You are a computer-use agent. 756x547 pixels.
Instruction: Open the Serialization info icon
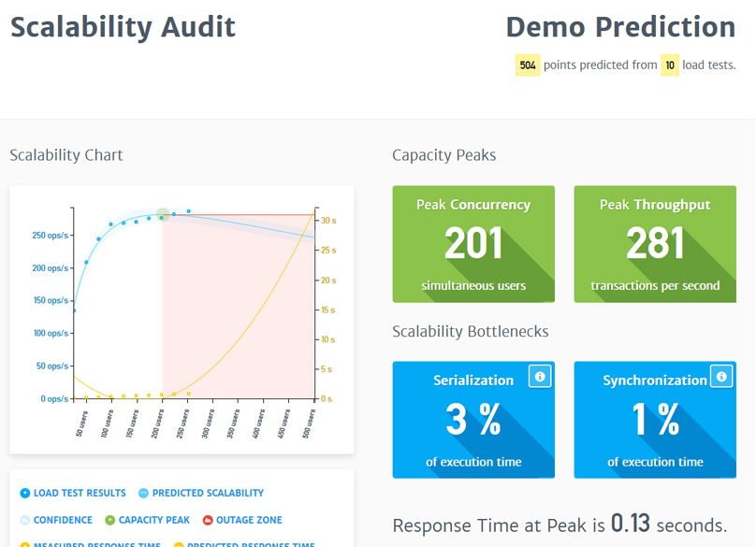540,377
